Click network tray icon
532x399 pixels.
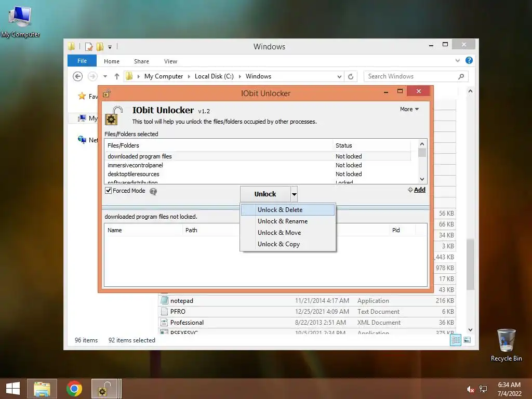click(x=483, y=389)
